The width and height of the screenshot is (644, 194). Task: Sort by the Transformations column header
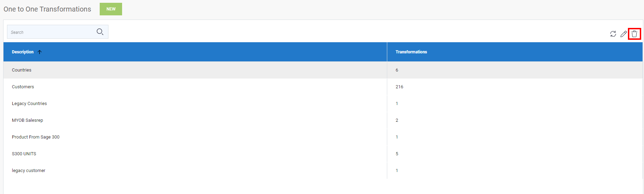[411, 52]
